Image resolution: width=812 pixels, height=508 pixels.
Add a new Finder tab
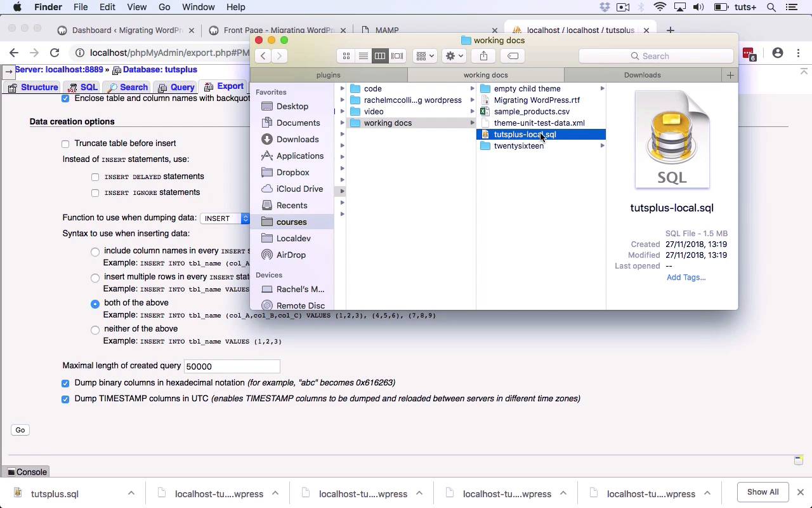pyautogui.click(x=730, y=75)
